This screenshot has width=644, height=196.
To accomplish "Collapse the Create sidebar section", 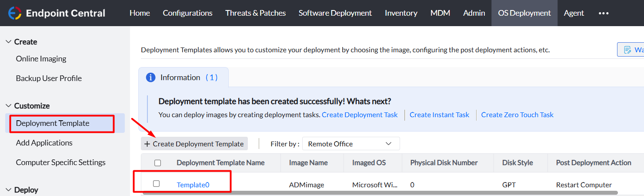I will [8, 42].
